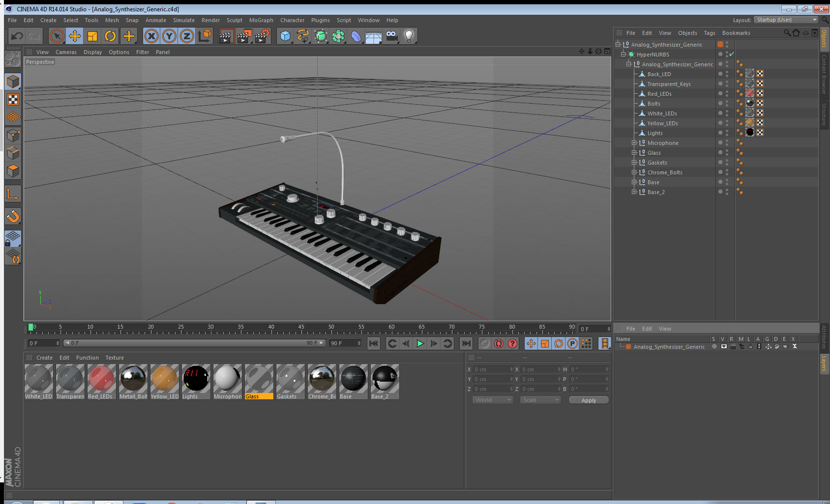Open Object Manager Tags menu
Screen dimensions: 830x504
(710, 33)
